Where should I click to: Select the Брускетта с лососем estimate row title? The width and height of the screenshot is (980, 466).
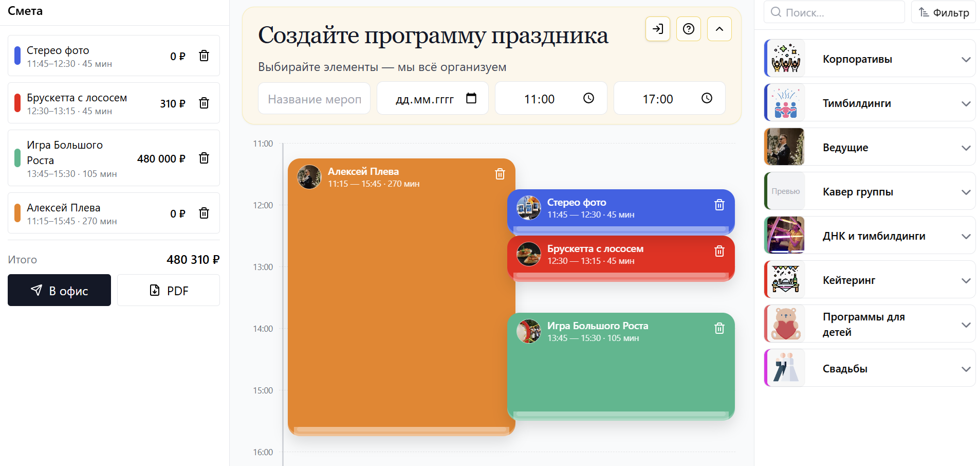click(77, 98)
